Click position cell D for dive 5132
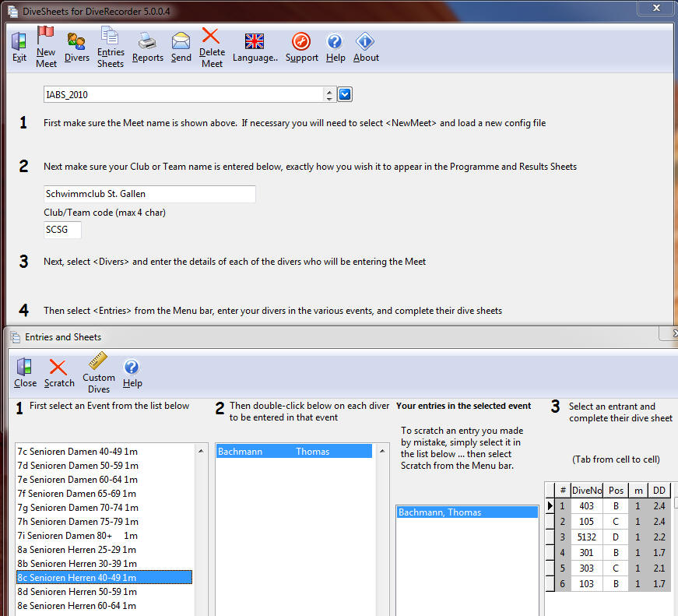Screen dimensions: 678x616 pos(616,537)
